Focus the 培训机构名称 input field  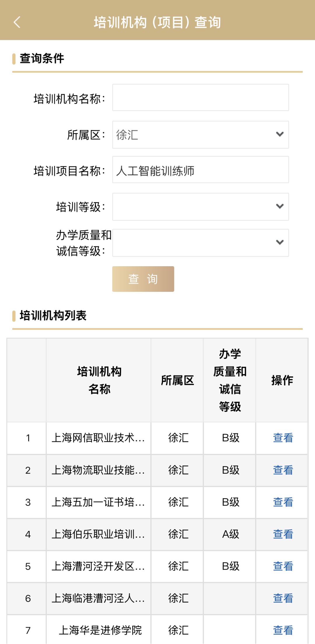click(x=201, y=98)
